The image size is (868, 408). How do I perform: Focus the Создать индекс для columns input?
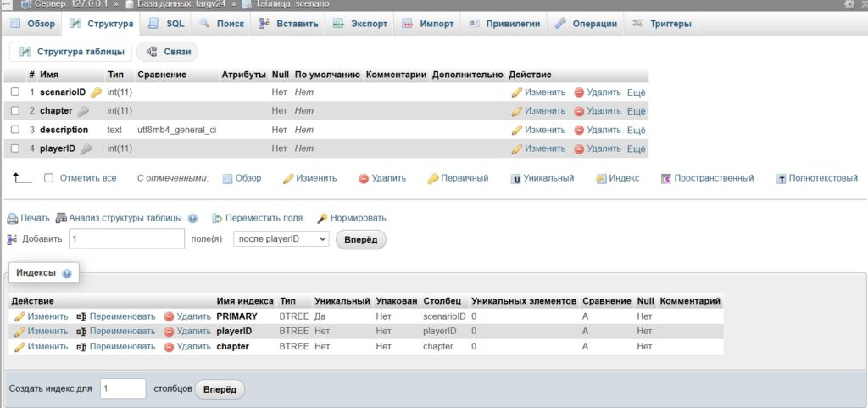coord(123,388)
